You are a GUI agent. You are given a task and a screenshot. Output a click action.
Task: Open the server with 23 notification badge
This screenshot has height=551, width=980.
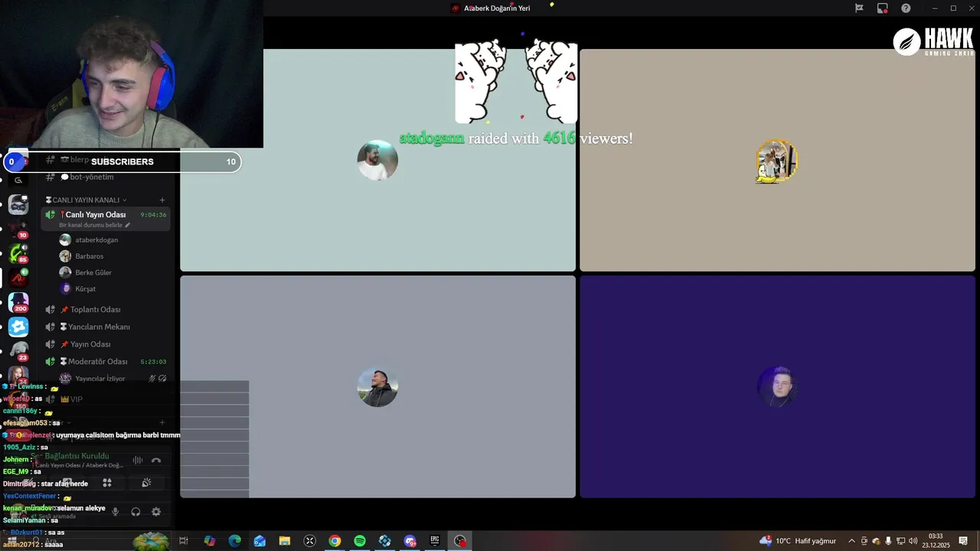coord(18,350)
